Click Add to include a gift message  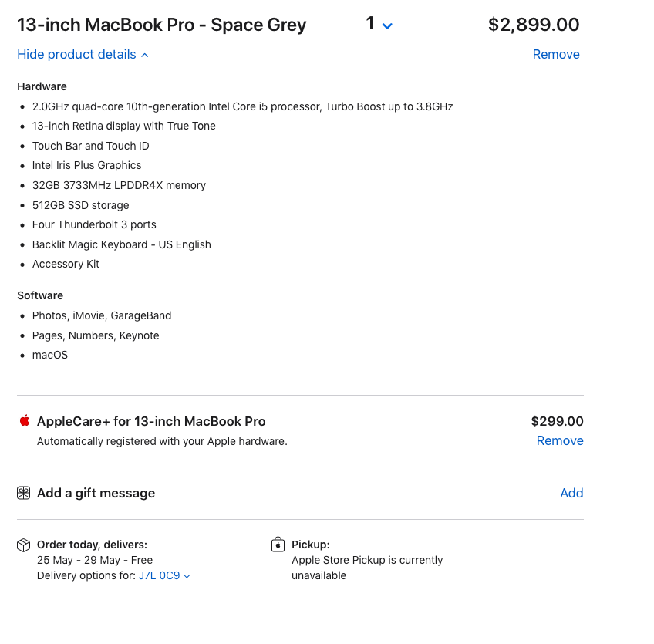point(571,493)
